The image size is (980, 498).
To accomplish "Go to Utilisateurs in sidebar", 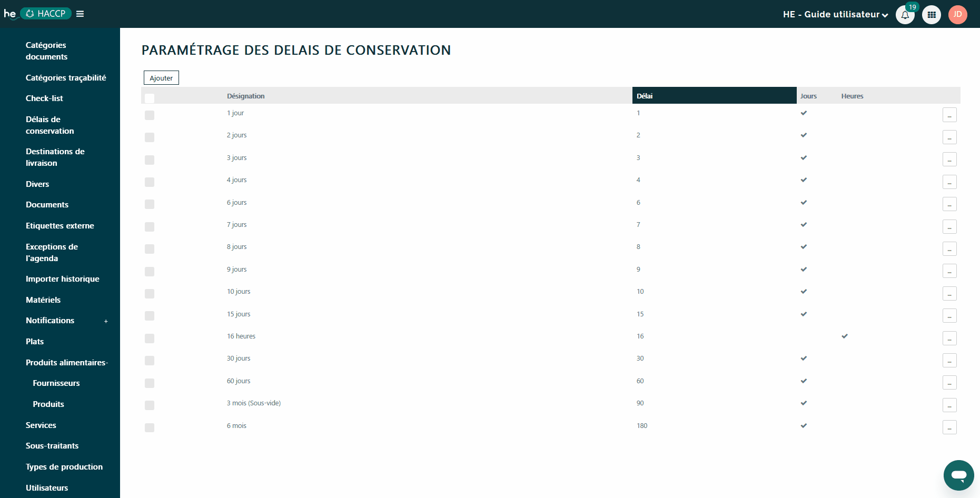I will (x=47, y=488).
